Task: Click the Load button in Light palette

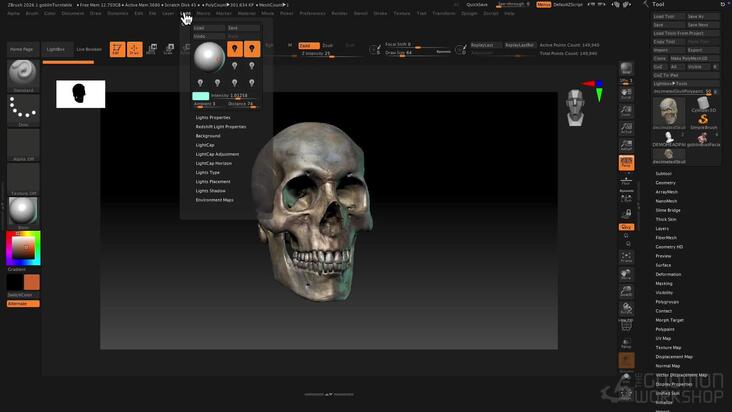Action: click(209, 28)
